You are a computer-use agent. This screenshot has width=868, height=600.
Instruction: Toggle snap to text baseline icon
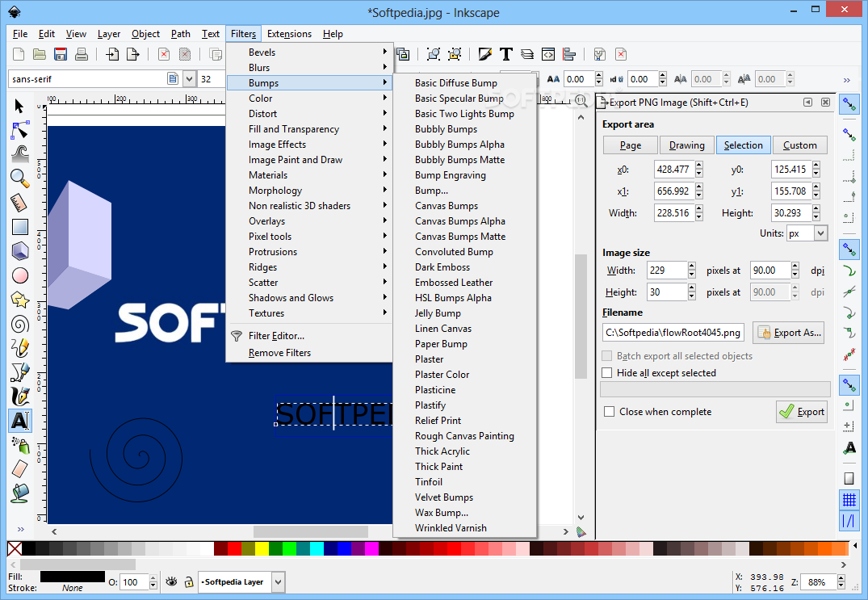849,448
